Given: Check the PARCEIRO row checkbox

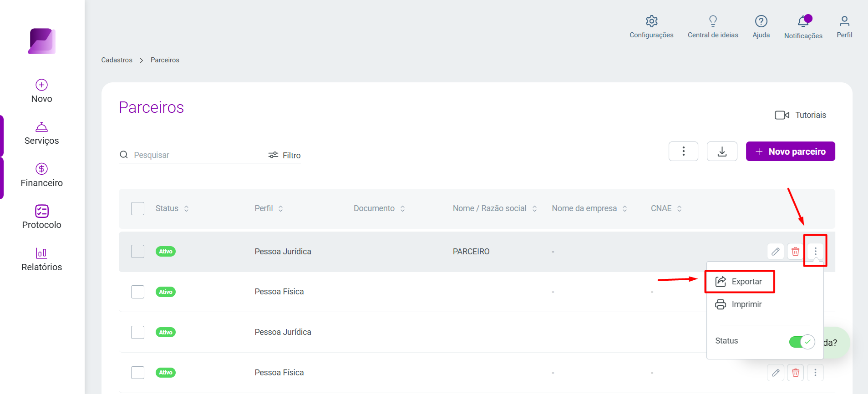Looking at the screenshot, I should pyautogui.click(x=137, y=252).
